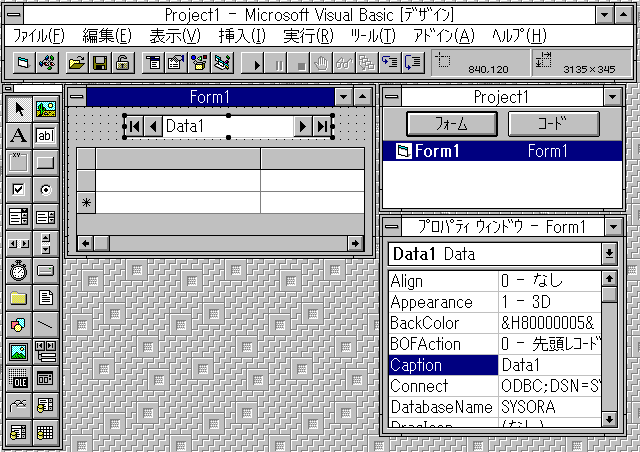Select the OLE container tool
The height and width of the screenshot is (452, 640).
[x=19, y=379]
